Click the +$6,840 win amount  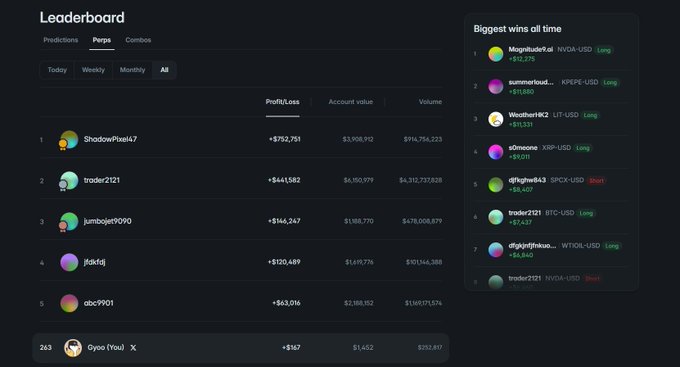click(521, 255)
